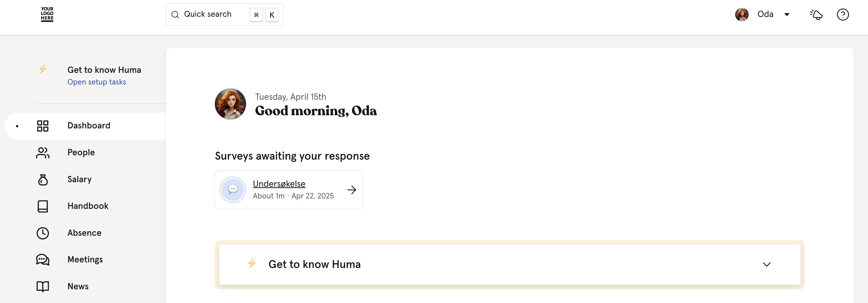Click the People icon in sidebar

point(43,153)
